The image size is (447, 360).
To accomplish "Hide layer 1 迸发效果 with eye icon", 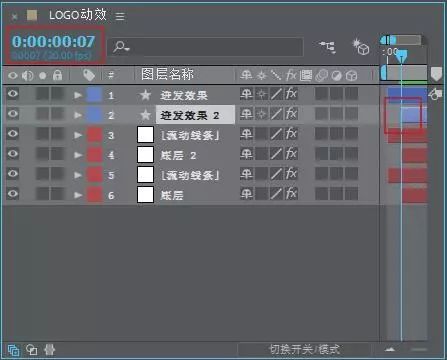I will click(x=13, y=94).
